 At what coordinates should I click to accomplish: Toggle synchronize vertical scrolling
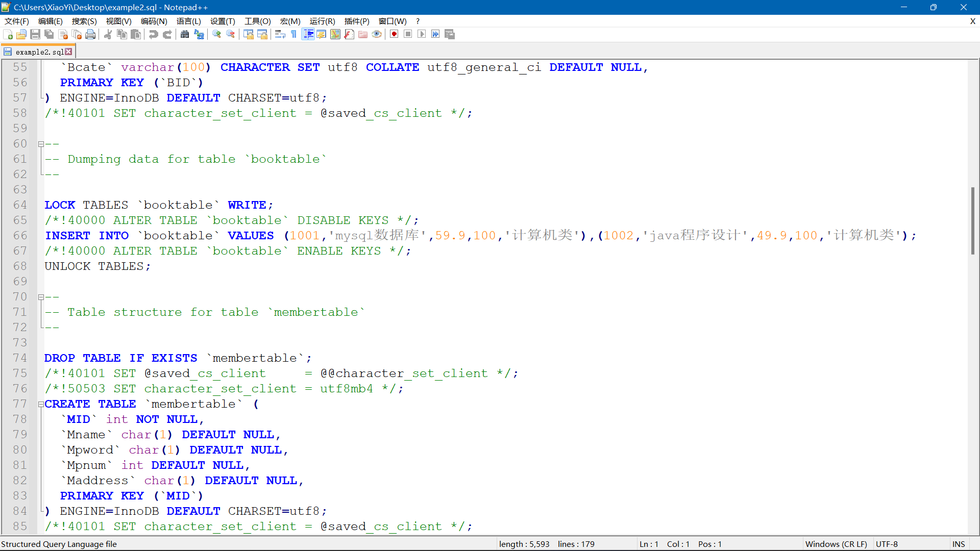coord(249,34)
